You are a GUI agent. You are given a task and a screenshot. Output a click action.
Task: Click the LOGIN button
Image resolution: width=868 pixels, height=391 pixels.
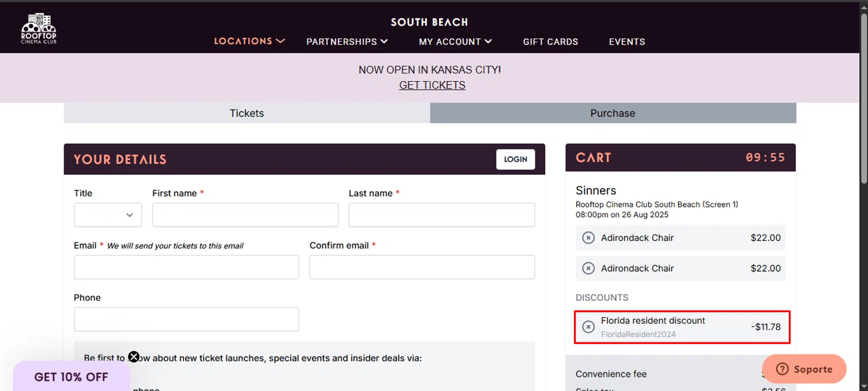coord(516,159)
